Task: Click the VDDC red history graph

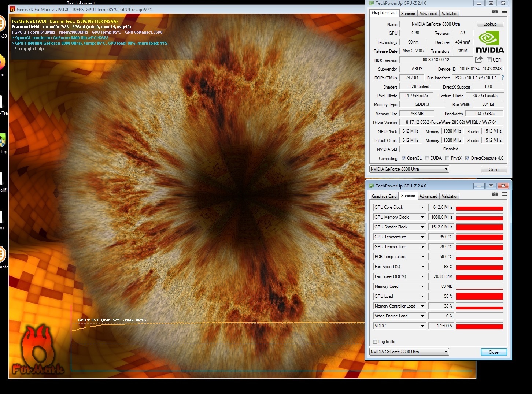Action: (x=479, y=326)
